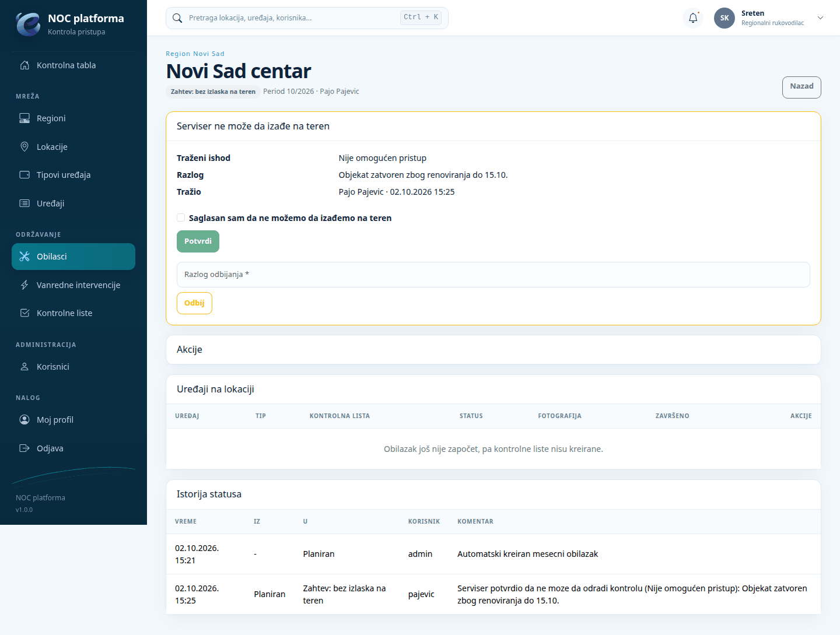The height and width of the screenshot is (635, 840).
Task: Open the Kontrolne liste menu item
Action: (73, 313)
